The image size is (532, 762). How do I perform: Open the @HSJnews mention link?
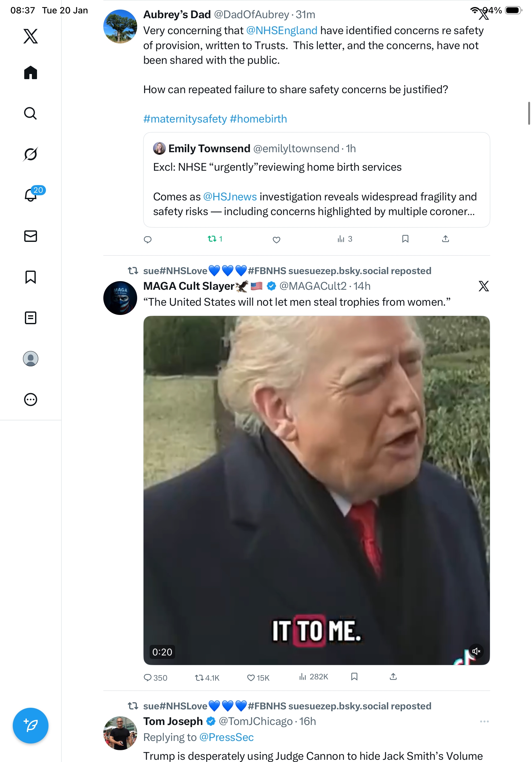tap(230, 197)
